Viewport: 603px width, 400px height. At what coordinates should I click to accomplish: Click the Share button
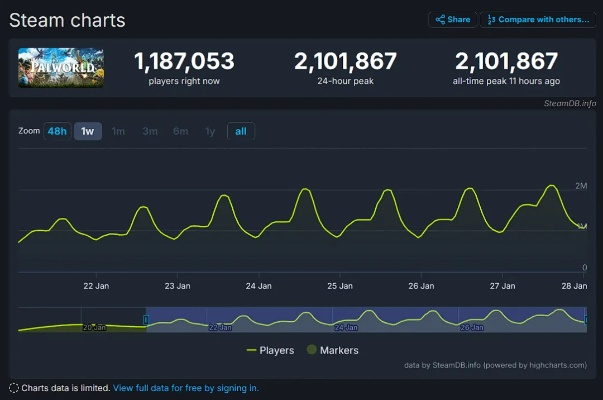coord(453,19)
